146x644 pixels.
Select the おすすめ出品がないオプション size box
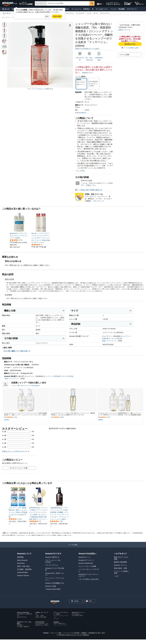(93, 83)
